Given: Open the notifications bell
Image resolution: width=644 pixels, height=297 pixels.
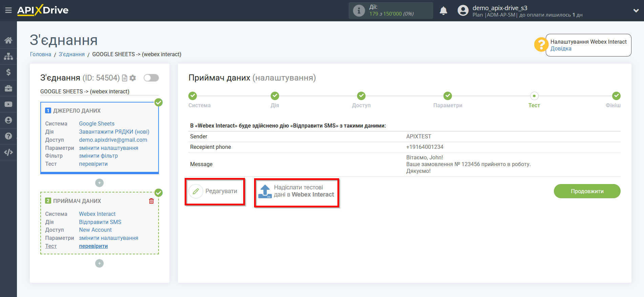Looking at the screenshot, I should tap(443, 11).
